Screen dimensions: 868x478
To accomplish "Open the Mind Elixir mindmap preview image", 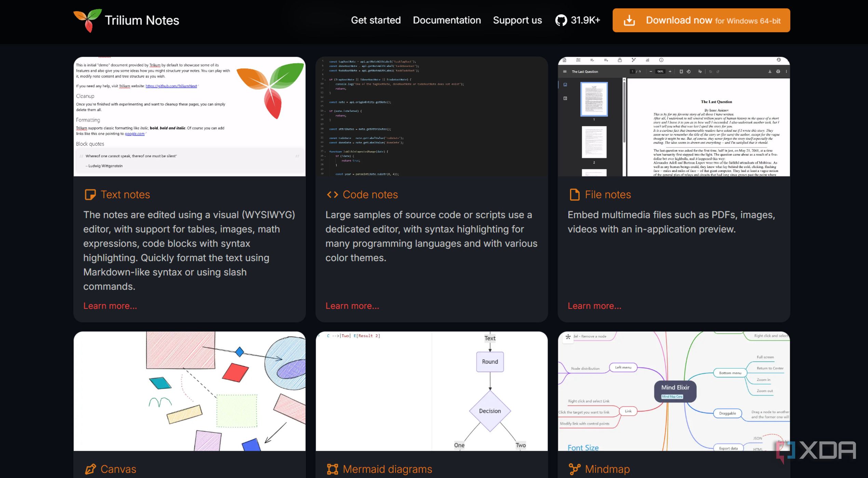I will (674, 391).
